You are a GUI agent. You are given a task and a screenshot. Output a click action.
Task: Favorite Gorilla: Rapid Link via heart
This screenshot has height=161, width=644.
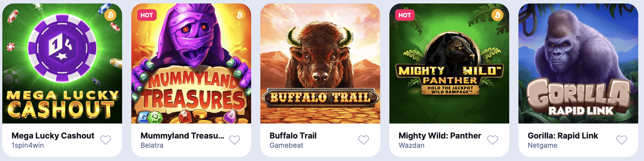click(x=622, y=140)
